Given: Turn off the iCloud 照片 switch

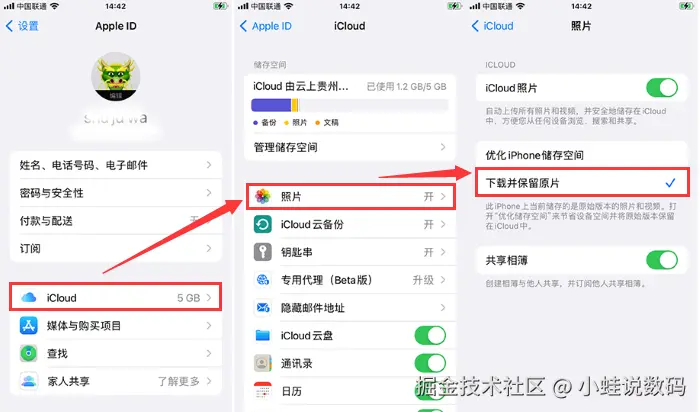Looking at the screenshot, I should [x=662, y=87].
